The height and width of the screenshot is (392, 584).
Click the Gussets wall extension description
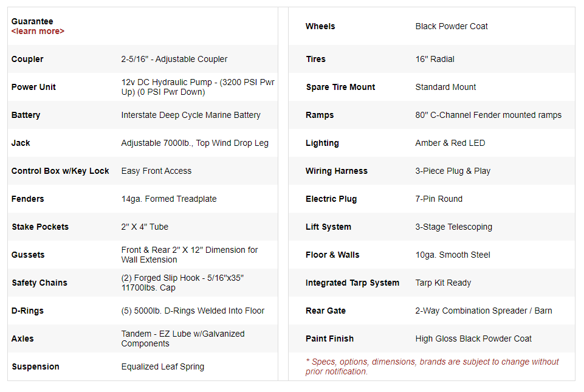(190, 255)
